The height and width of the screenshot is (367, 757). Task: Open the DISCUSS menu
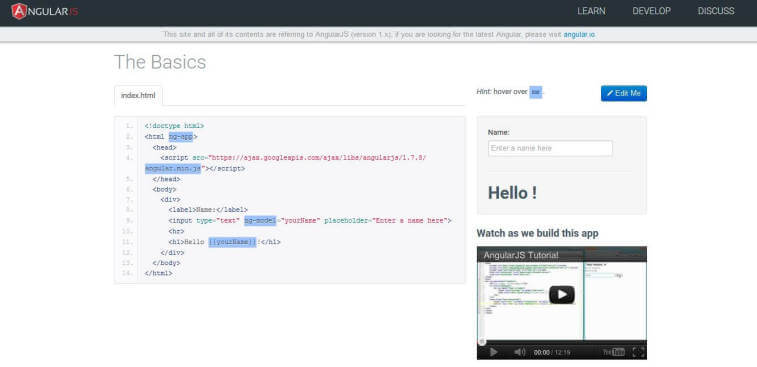[716, 11]
